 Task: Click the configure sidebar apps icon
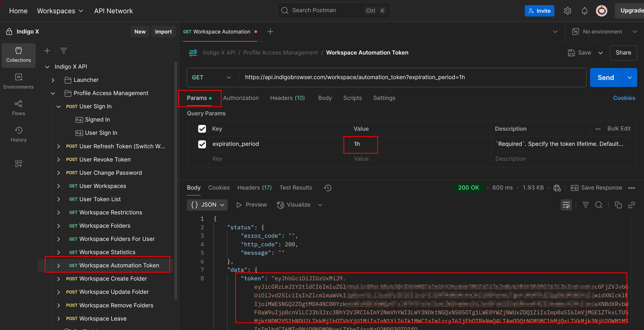(19, 163)
